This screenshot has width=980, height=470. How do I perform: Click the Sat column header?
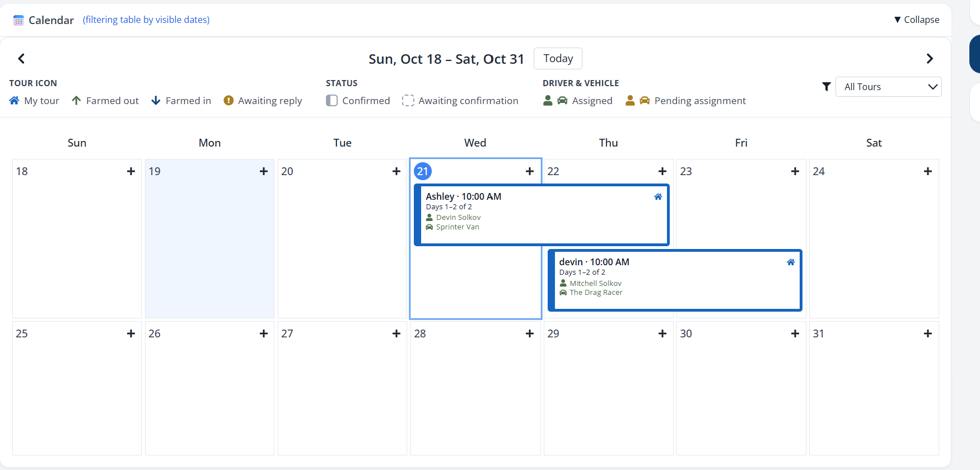[x=874, y=143]
